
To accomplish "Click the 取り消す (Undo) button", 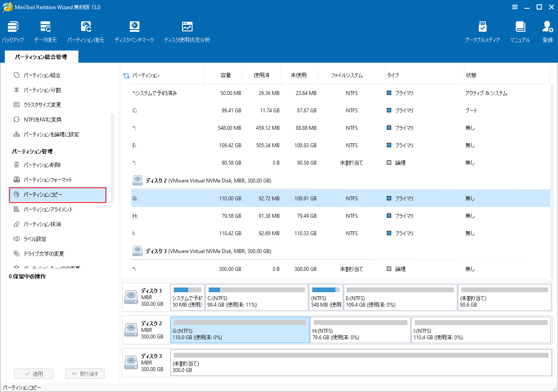I will click(85, 373).
